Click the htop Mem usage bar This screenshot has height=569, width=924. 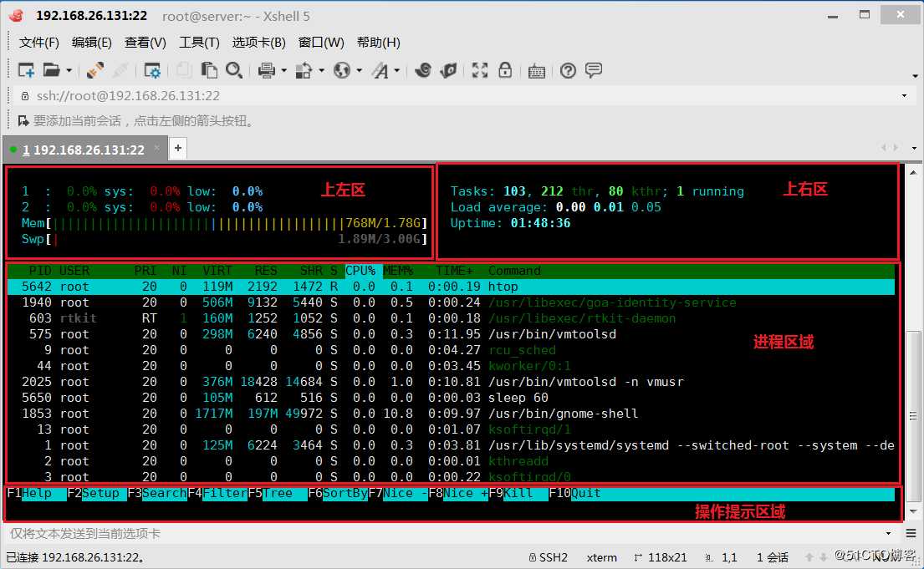[x=224, y=223]
